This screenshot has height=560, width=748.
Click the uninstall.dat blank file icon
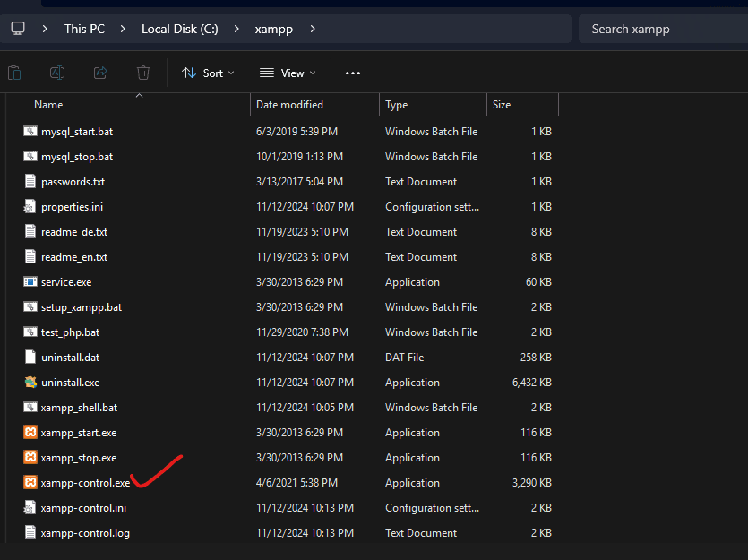pos(30,358)
